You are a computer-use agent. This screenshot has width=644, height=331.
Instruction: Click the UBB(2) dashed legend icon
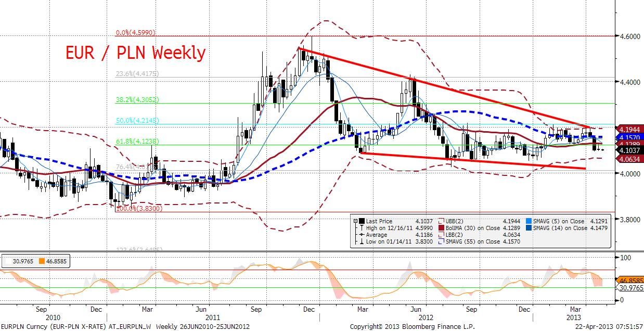441,221
